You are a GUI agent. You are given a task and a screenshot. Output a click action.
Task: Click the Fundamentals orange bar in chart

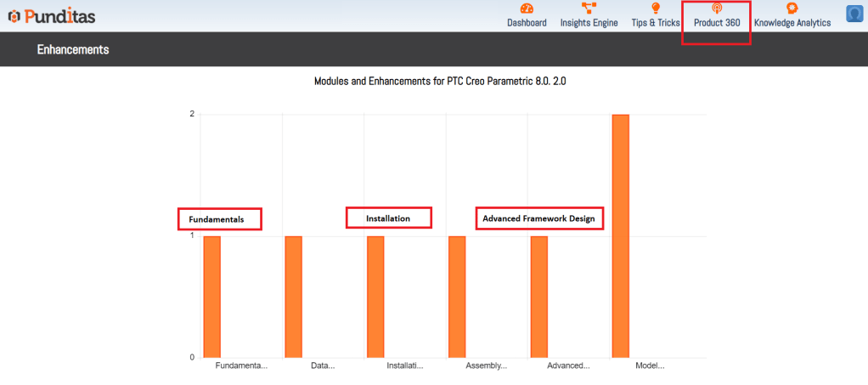pyautogui.click(x=211, y=297)
